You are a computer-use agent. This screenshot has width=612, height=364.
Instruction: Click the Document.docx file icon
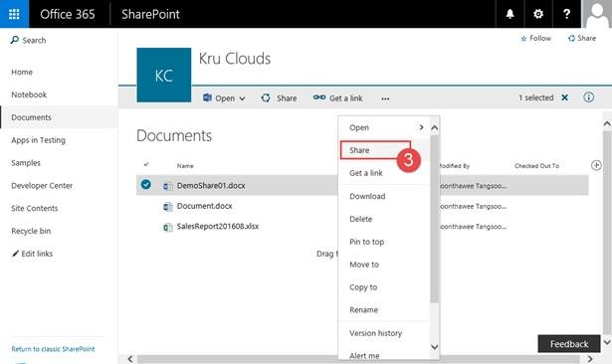click(168, 207)
